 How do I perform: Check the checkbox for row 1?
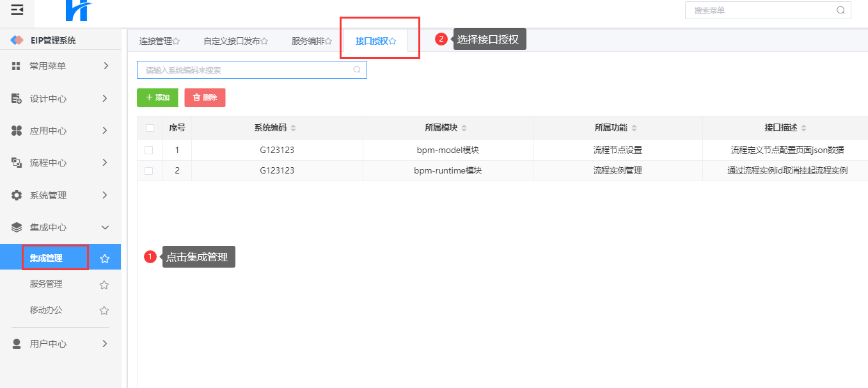[149, 150]
